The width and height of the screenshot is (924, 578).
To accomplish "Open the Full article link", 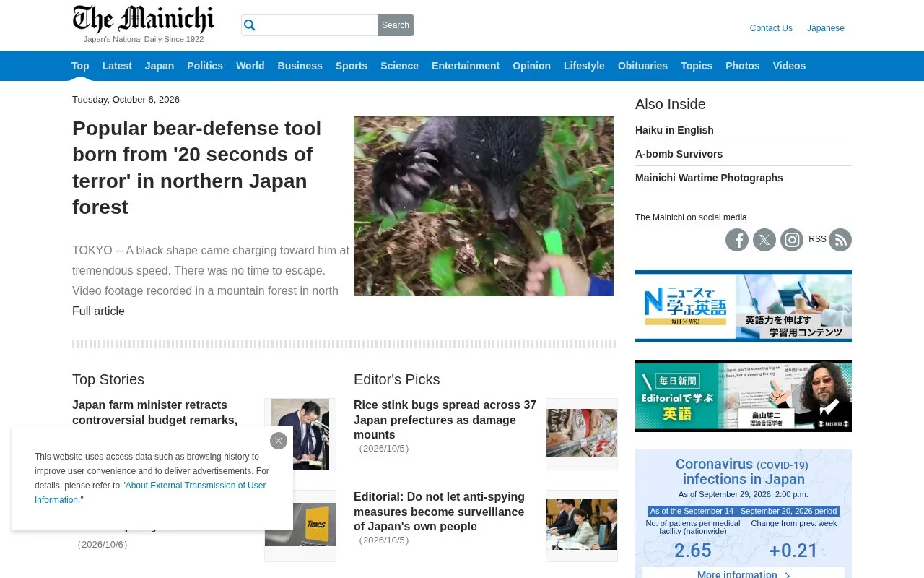I will click(x=98, y=311).
